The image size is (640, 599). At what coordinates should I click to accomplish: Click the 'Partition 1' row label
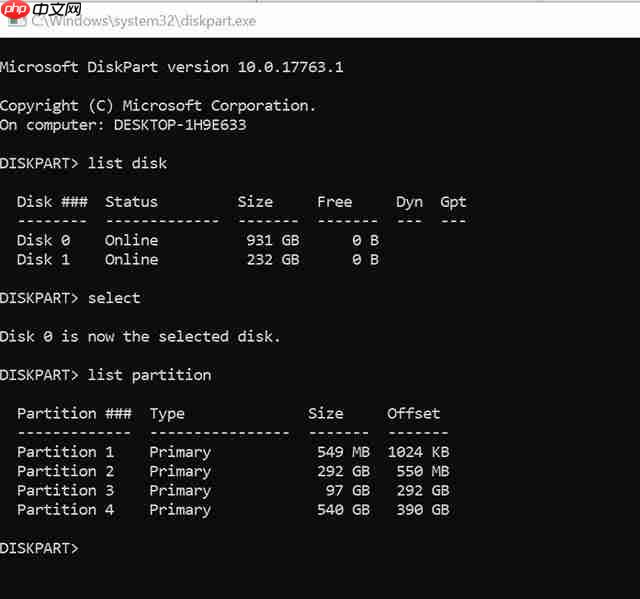coord(65,452)
